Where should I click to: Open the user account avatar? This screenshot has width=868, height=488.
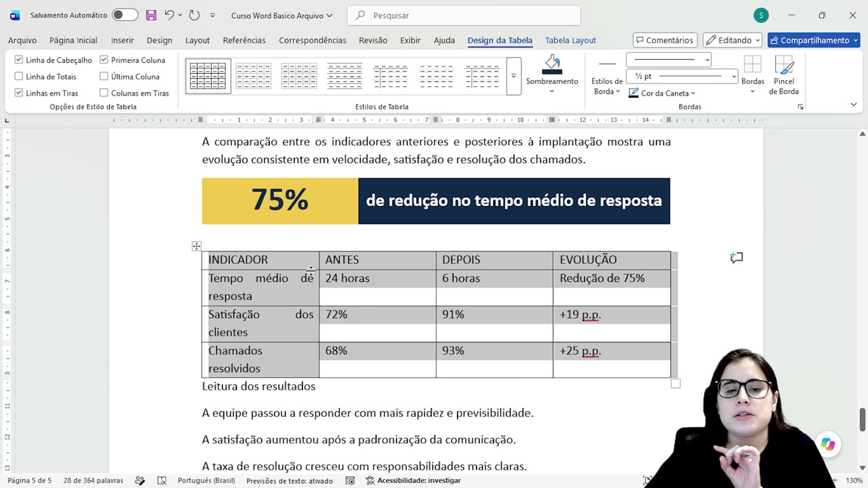(761, 15)
